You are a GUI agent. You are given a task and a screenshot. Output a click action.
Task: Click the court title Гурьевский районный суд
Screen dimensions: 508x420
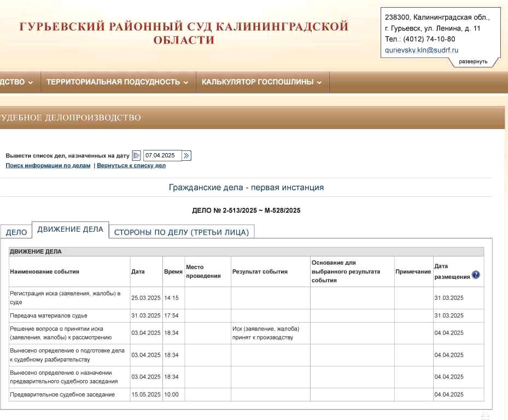click(184, 33)
